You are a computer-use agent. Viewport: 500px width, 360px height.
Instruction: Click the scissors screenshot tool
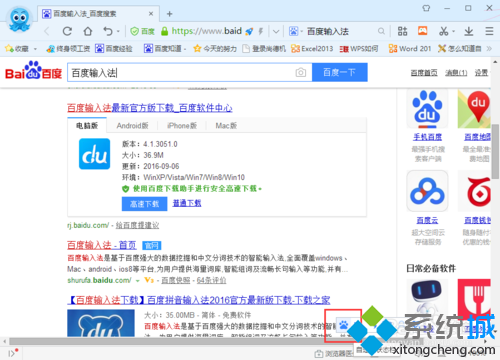[443, 31]
